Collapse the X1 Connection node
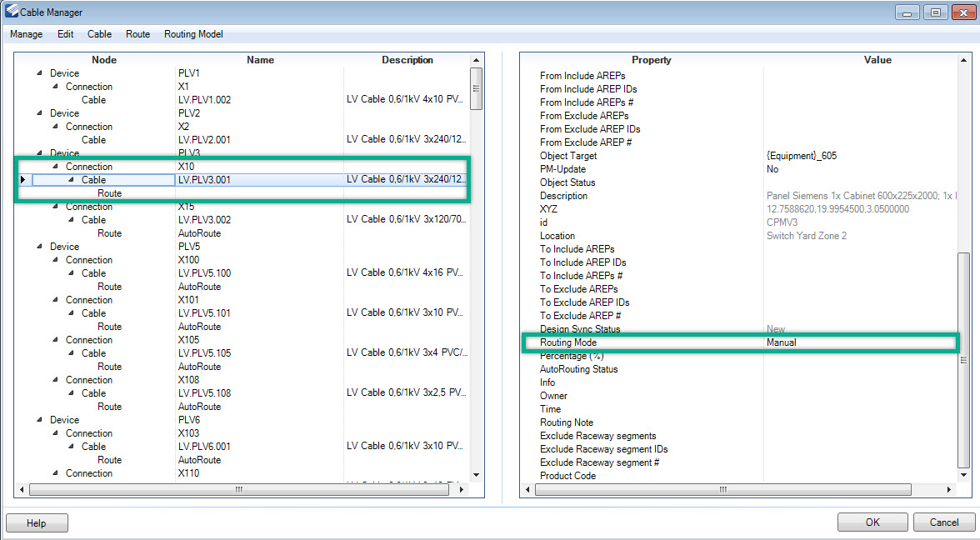Image resolution: width=980 pixels, height=540 pixels. pos(56,87)
